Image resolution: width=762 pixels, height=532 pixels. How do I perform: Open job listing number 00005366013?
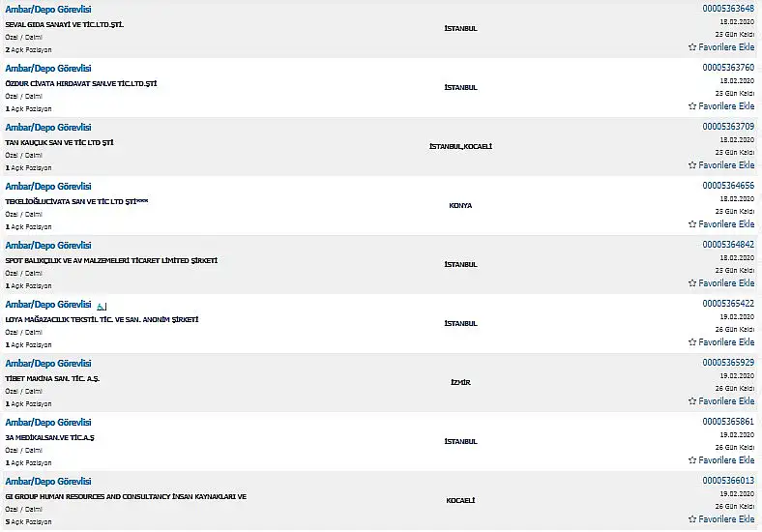click(728, 481)
